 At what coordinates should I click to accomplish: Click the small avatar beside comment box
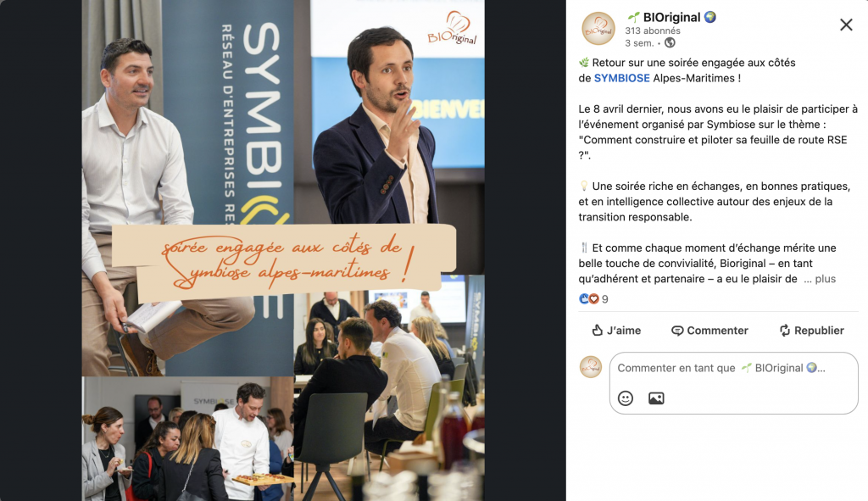[591, 367]
